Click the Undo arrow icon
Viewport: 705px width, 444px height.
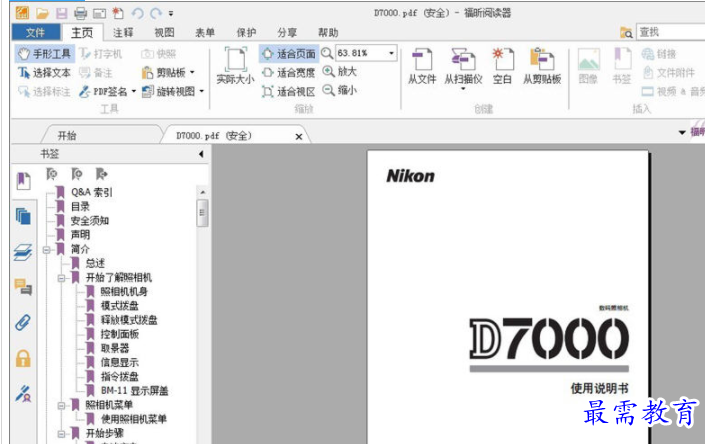(x=138, y=13)
